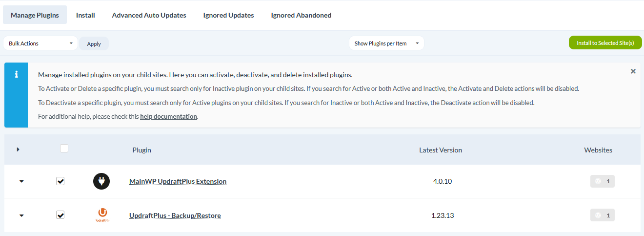Uncheck the UpdraftPlus - Backup/Restore checkbox
644x236 pixels.
tap(60, 215)
